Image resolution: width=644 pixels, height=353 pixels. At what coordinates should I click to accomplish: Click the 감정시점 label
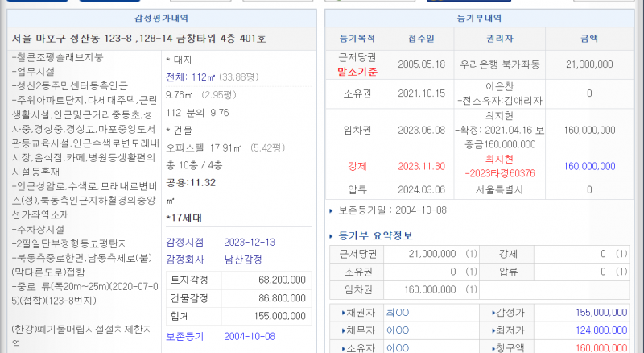(x=185, y=243)
